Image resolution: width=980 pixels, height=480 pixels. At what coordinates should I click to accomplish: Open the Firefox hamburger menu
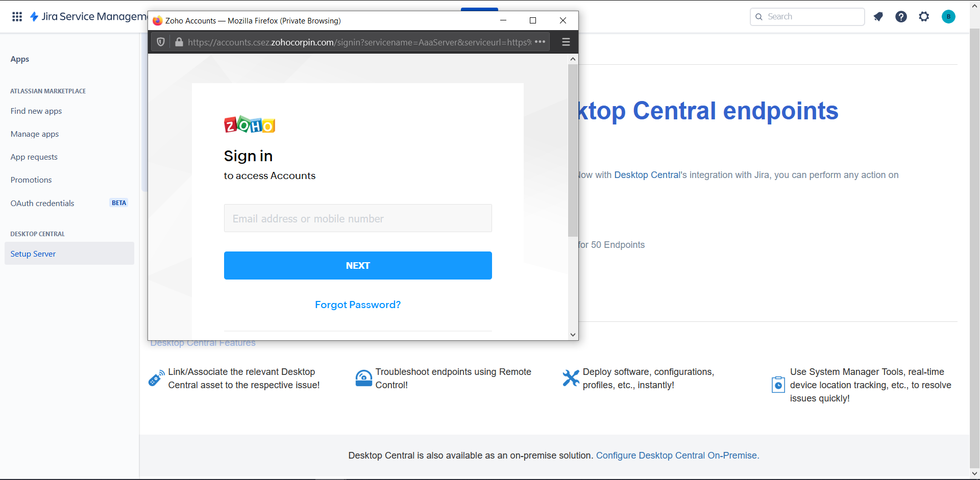coord(566,42)
